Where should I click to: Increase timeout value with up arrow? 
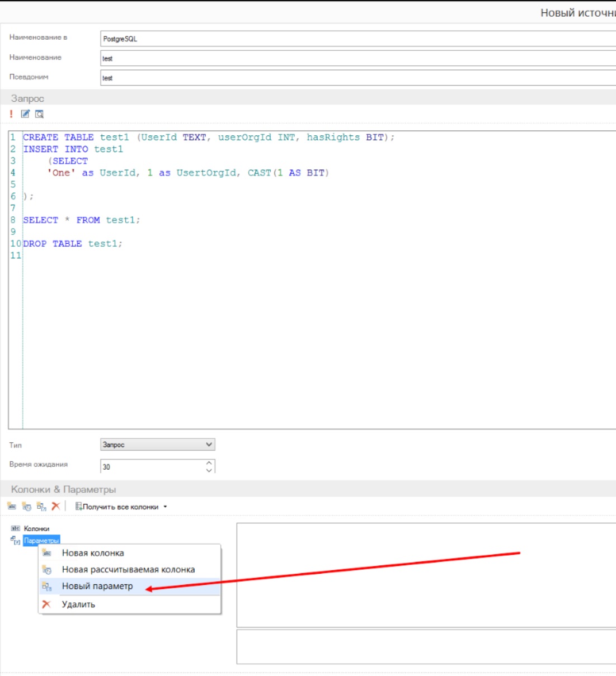pyautogui.click(x=209, y=463)
